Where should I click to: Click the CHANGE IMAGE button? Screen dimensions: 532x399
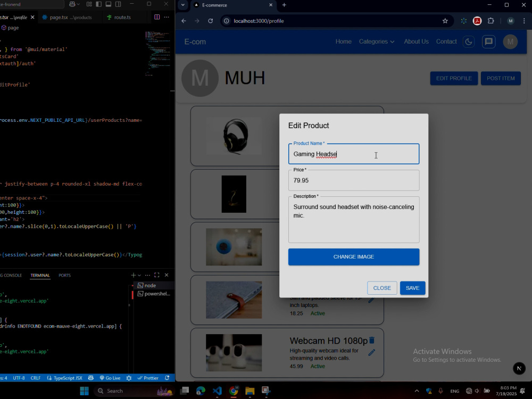tap(354, 257)
